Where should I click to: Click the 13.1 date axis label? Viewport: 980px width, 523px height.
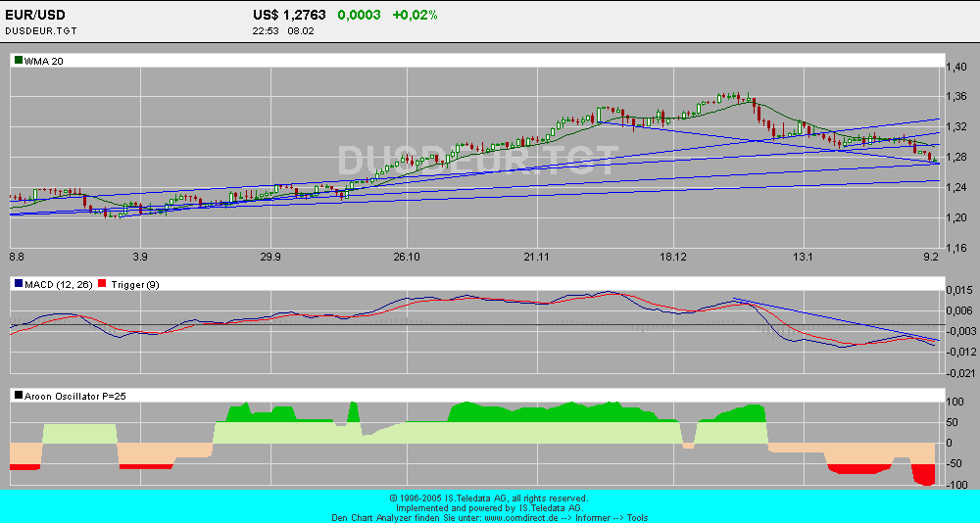(x=804, y=257)
